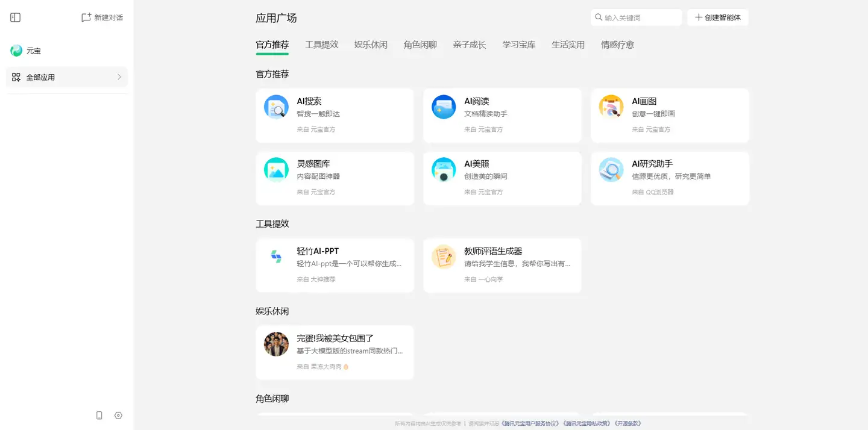The image size is (868, 430).
Task: Click the AI美照 app icon
Action: tap(444, 170)
